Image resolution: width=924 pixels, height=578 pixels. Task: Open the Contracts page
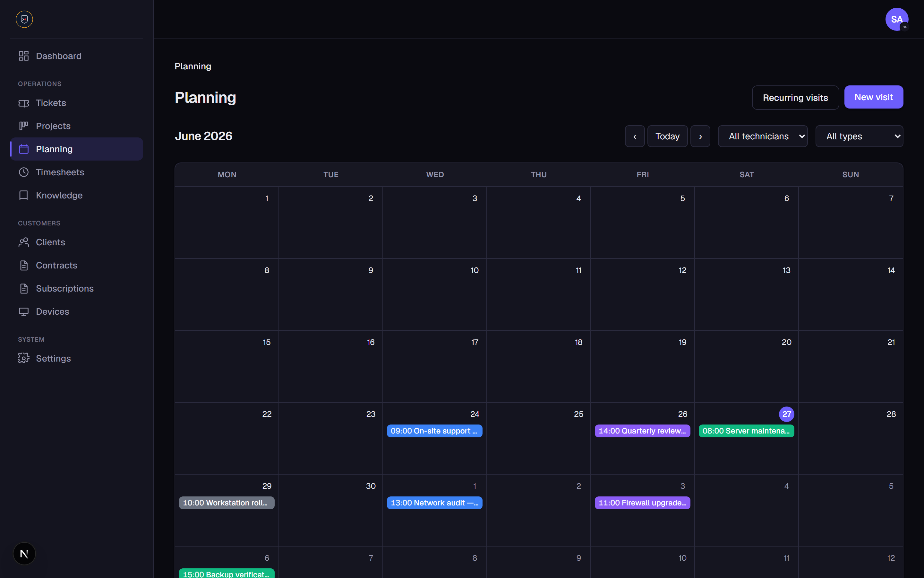77,265
